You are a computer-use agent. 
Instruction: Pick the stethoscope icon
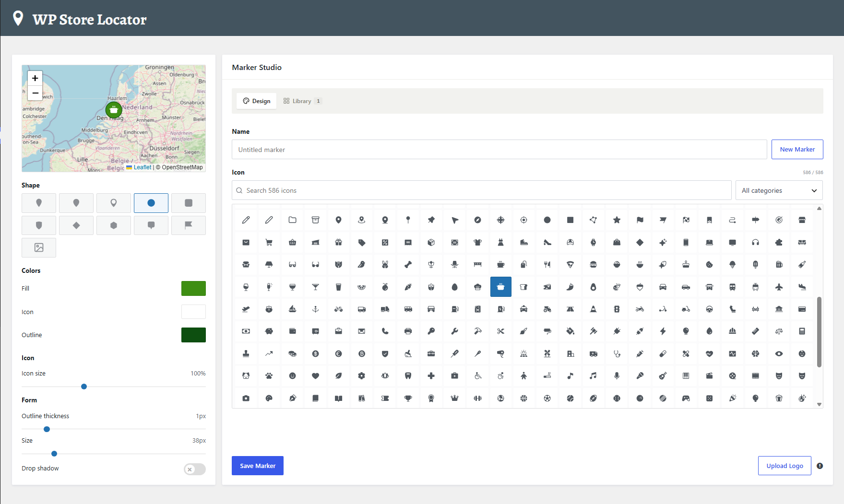pos(617,353)
